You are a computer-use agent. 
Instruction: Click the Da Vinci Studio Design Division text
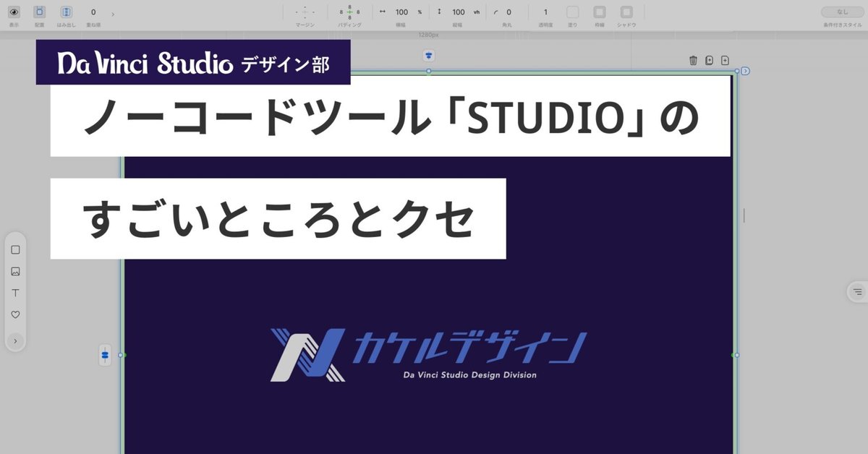coord(470,374)
